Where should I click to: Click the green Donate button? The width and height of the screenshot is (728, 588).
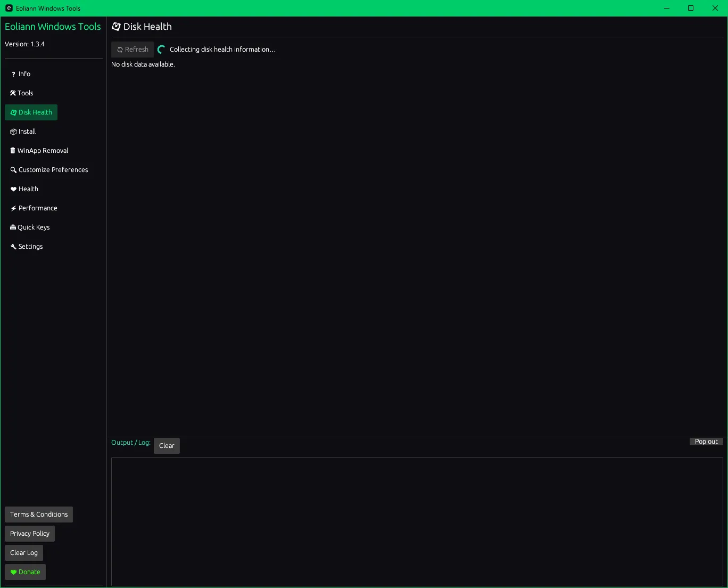point(25,572)
